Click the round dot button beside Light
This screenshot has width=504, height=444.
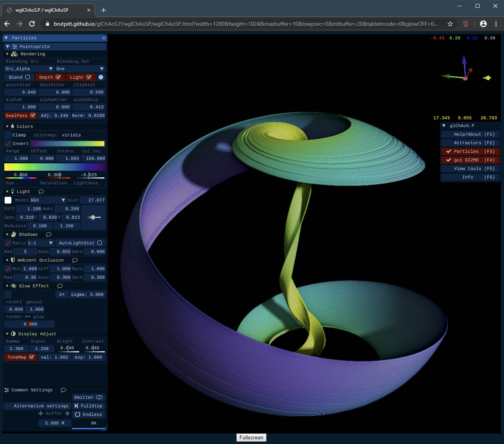[101, 77]
